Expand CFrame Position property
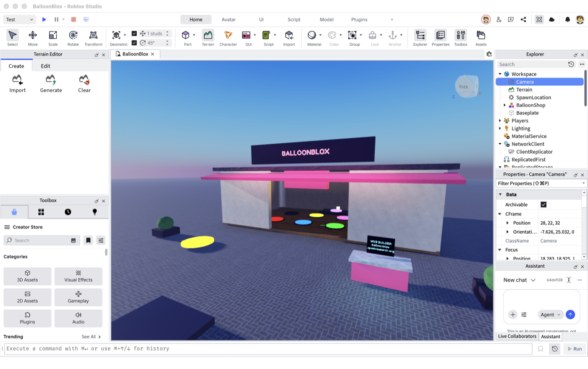 click(x=507, y=223)
